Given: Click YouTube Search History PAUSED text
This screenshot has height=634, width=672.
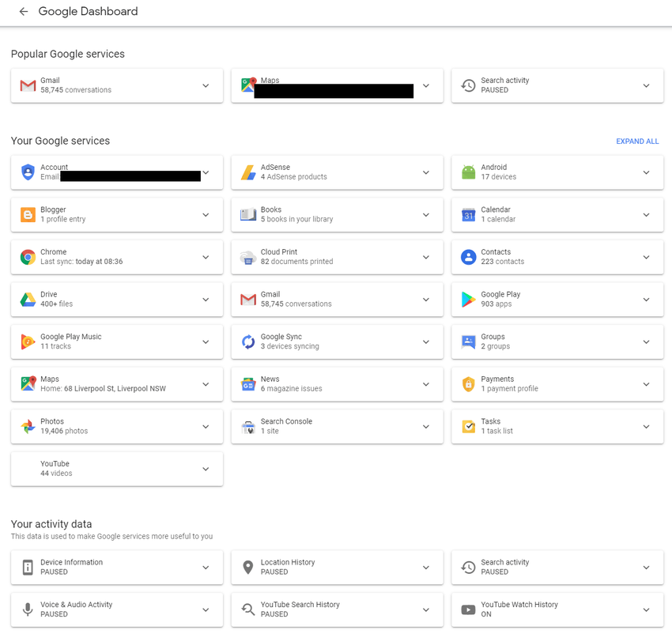Looking at the screenshot, I should 274,614.
